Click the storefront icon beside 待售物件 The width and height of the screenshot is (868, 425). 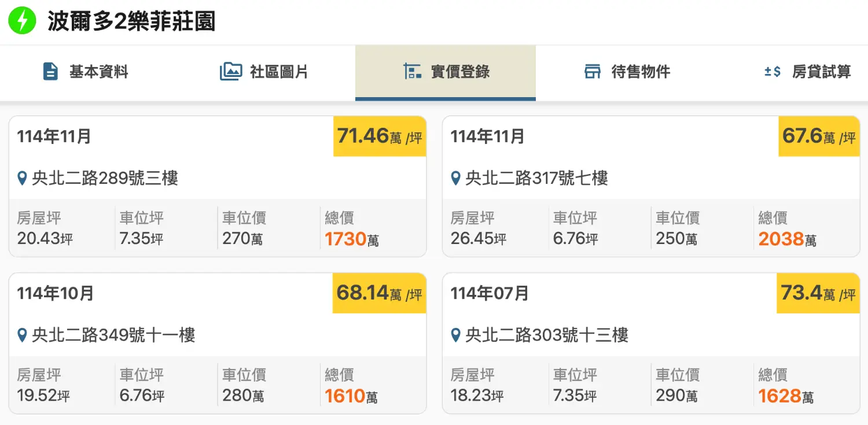click(x=593, y=72)
